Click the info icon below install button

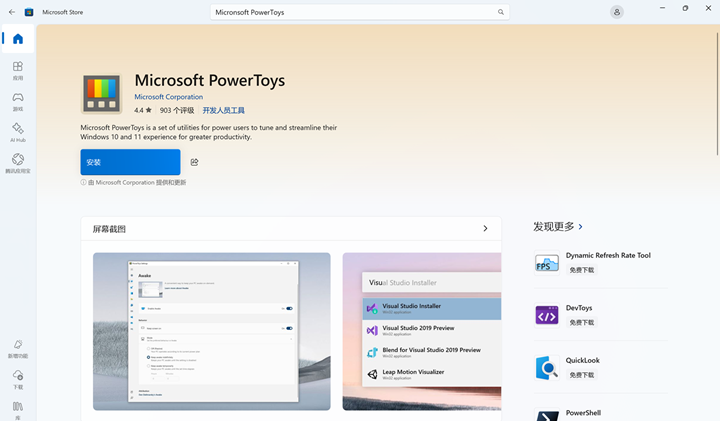pos(83,182)
